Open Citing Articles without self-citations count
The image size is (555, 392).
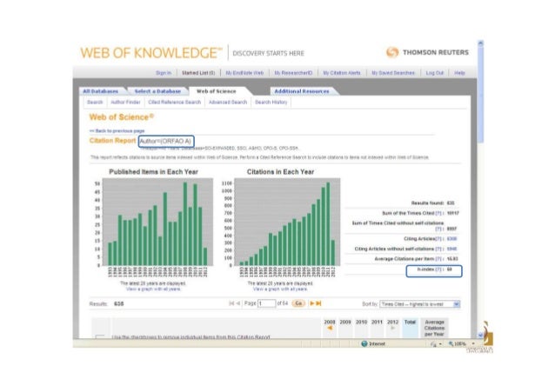click(x=452, y=249)
